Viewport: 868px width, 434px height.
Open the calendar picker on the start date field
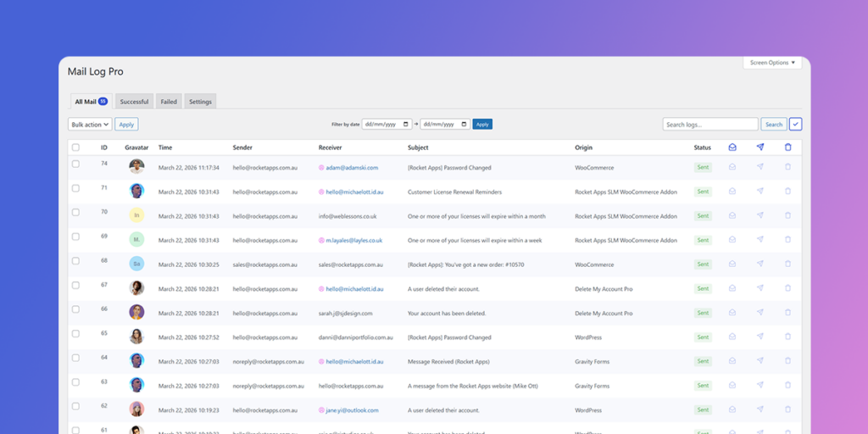406,125
